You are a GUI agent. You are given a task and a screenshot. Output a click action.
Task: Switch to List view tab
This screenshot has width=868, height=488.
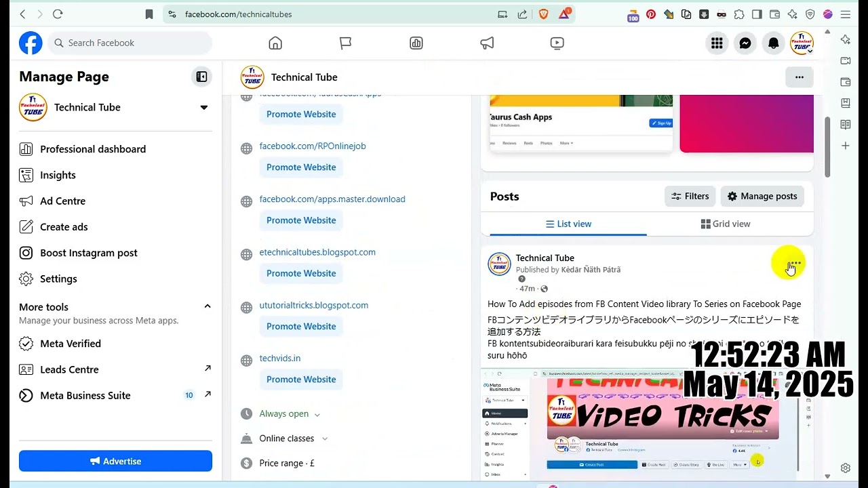568,224
